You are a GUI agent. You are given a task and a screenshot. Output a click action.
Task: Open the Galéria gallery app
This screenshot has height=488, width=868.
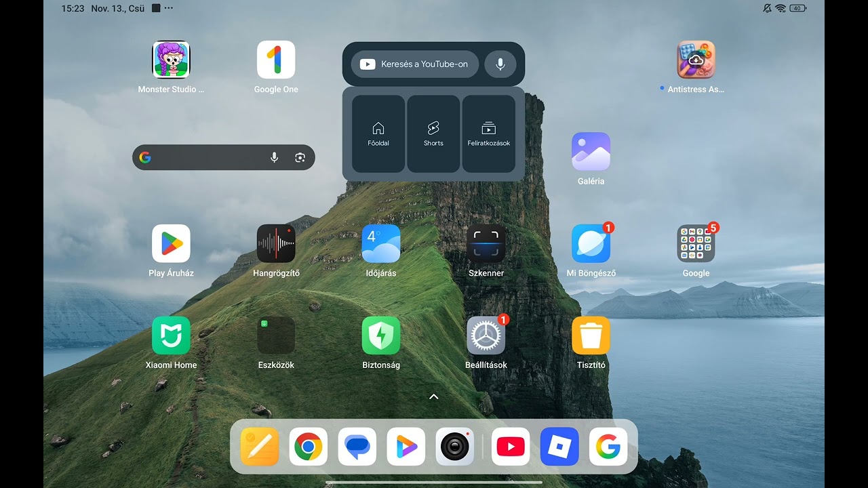(591, 151)
